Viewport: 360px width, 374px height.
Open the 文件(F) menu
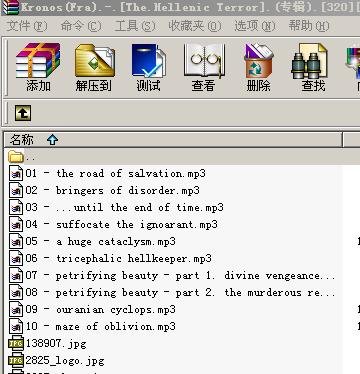click(27, 26)
